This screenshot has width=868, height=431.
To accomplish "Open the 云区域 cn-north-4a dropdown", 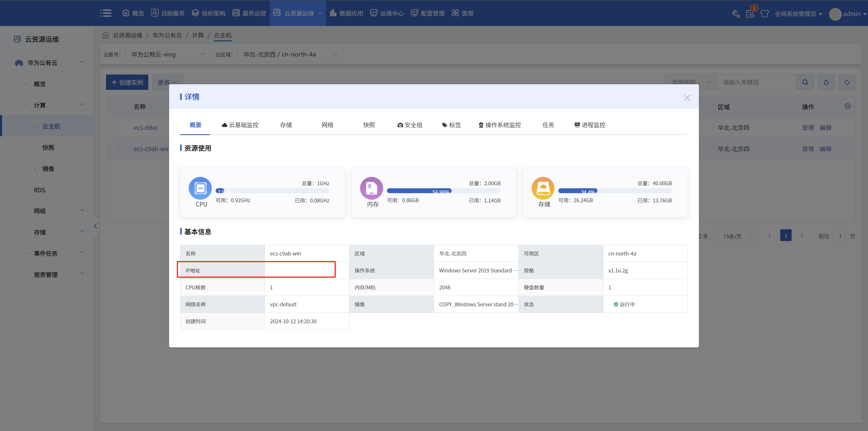I will point(290,54).
